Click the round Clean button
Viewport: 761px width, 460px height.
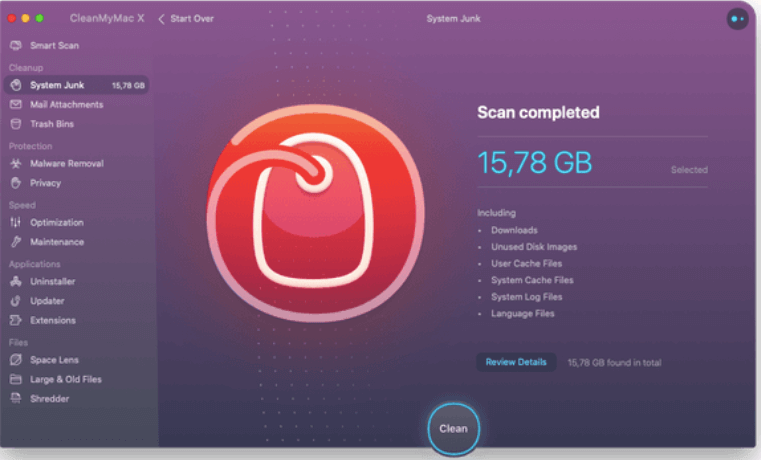pos(453,429)
